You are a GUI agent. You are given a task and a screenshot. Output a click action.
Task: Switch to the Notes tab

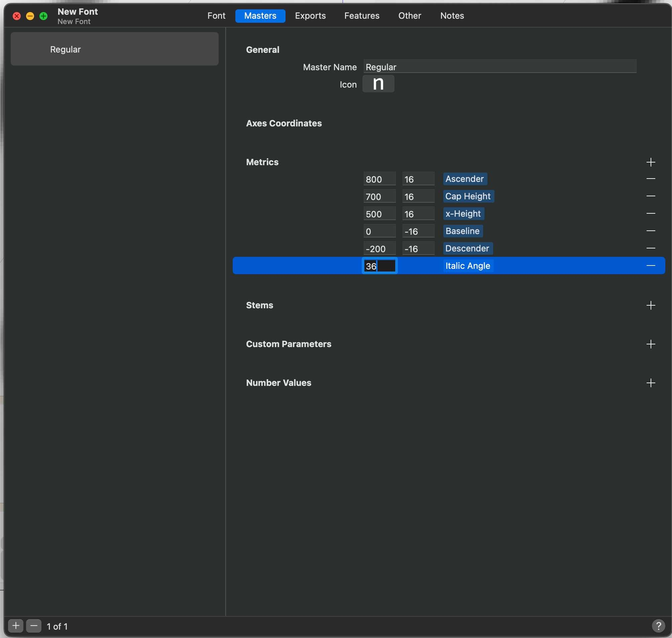(452, 16)
